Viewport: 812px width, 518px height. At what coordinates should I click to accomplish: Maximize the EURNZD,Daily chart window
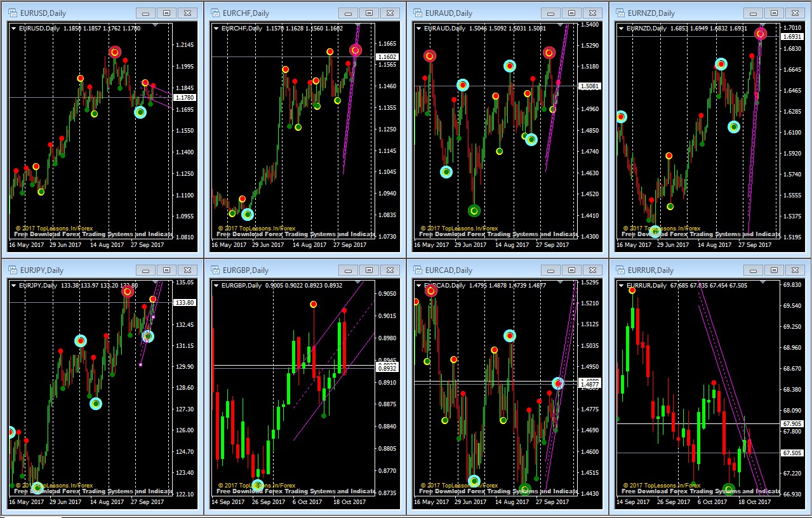point(775,13)
